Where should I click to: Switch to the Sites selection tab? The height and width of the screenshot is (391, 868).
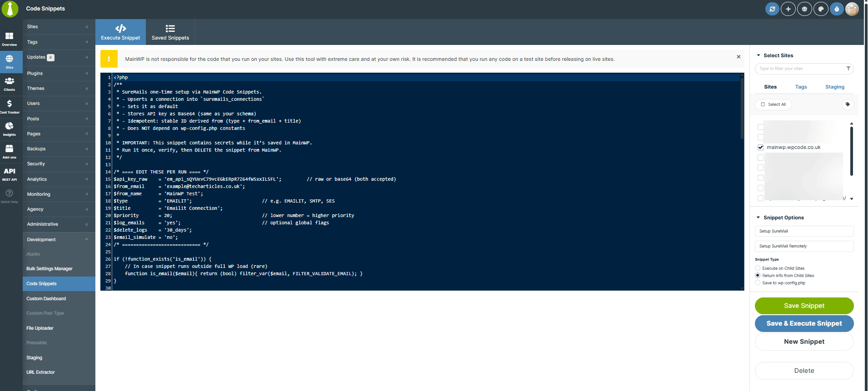tap(770, 87)
